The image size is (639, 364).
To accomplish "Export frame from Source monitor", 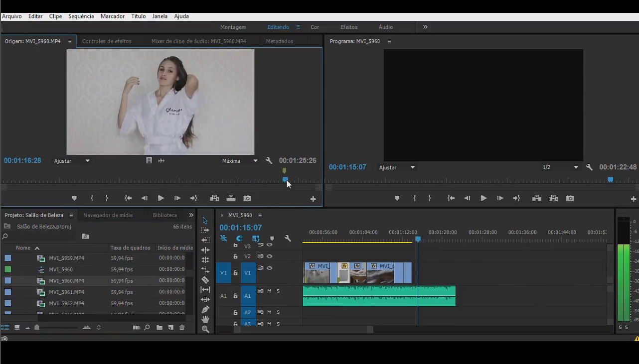I will tap(247, 198).
